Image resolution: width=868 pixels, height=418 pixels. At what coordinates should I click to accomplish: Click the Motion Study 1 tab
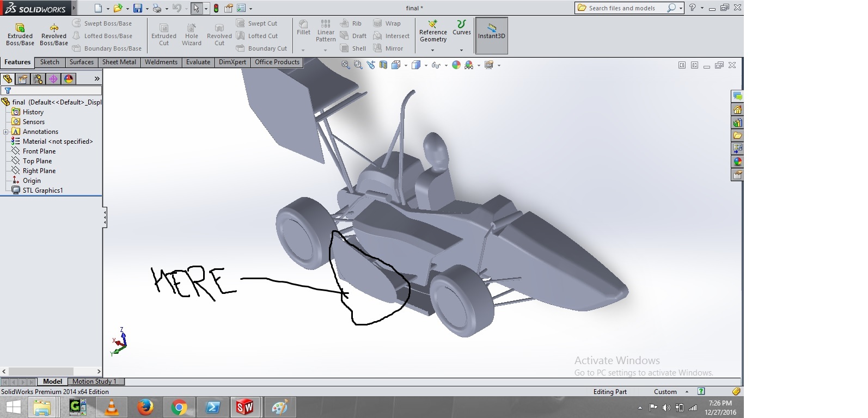[x=94, y=382]
